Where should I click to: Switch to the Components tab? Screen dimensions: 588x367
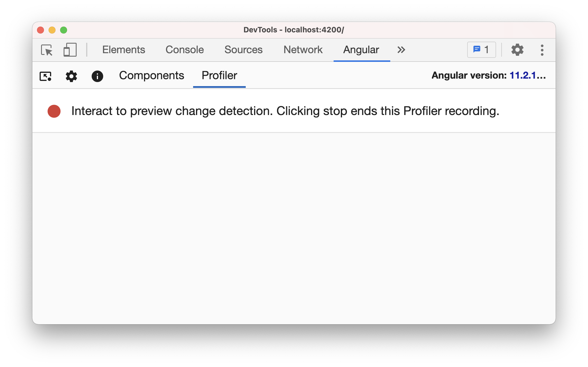[151, 76]
